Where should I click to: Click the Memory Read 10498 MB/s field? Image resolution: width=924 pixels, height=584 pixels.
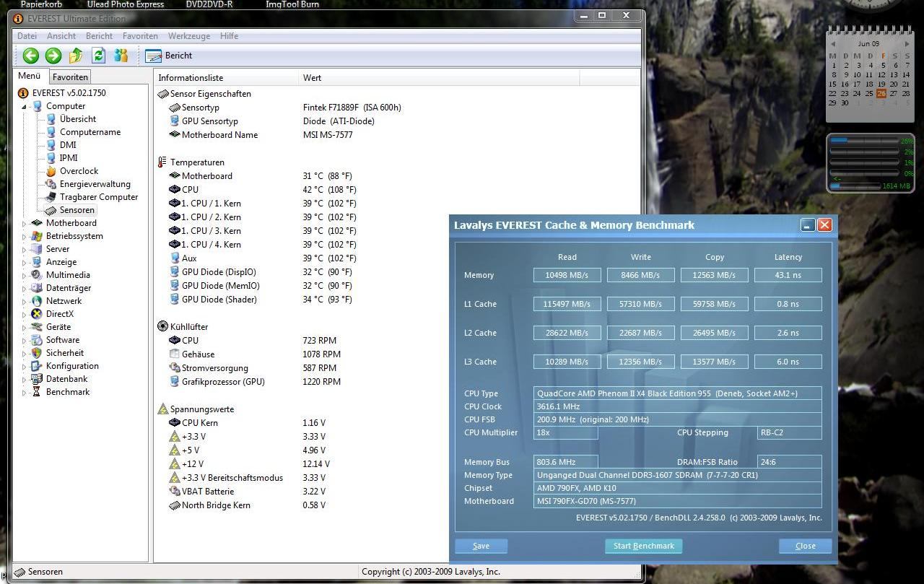tap(567, 275)
